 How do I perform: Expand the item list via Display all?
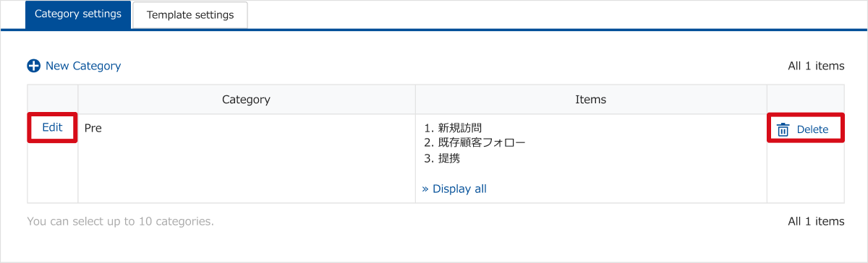click(x=454, y=189)
